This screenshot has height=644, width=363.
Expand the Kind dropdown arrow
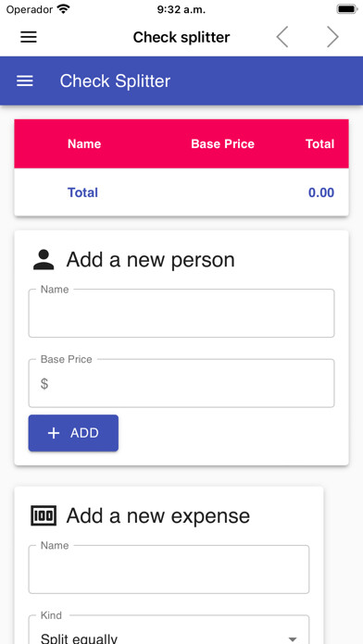point(293,639)
